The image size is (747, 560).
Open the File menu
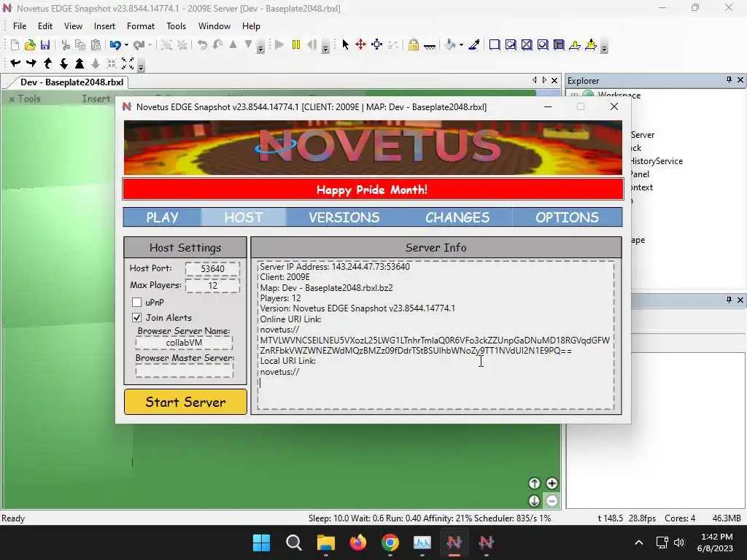point(20,26)
